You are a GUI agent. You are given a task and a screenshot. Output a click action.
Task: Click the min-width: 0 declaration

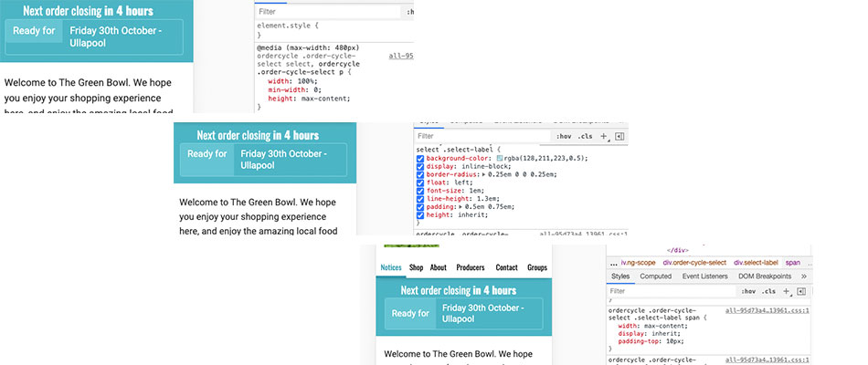pyautogui.click(x=294, y=89)
